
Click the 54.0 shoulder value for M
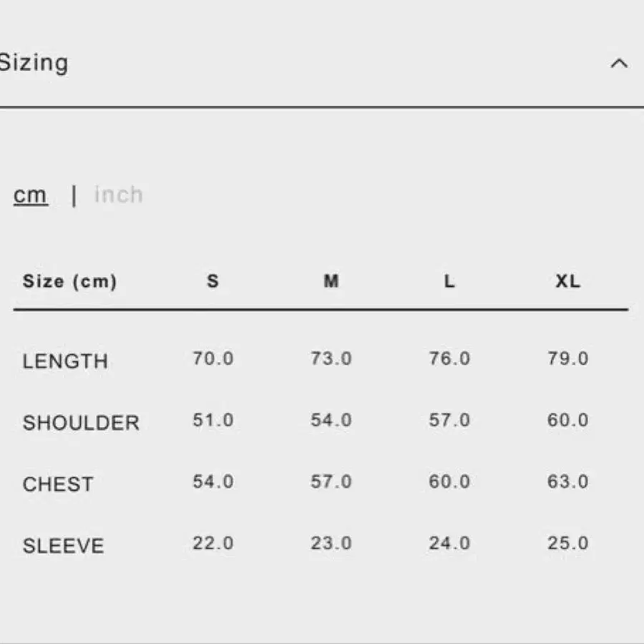point(331,420)
